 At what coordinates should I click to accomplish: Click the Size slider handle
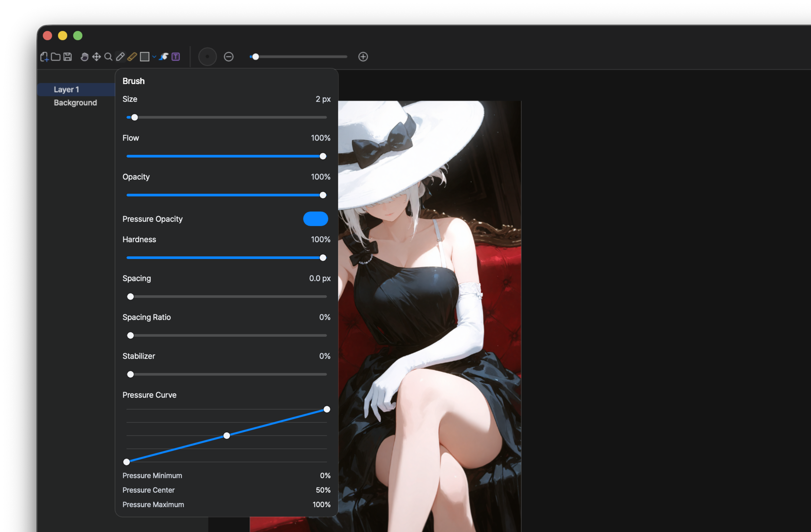point(135,117)
